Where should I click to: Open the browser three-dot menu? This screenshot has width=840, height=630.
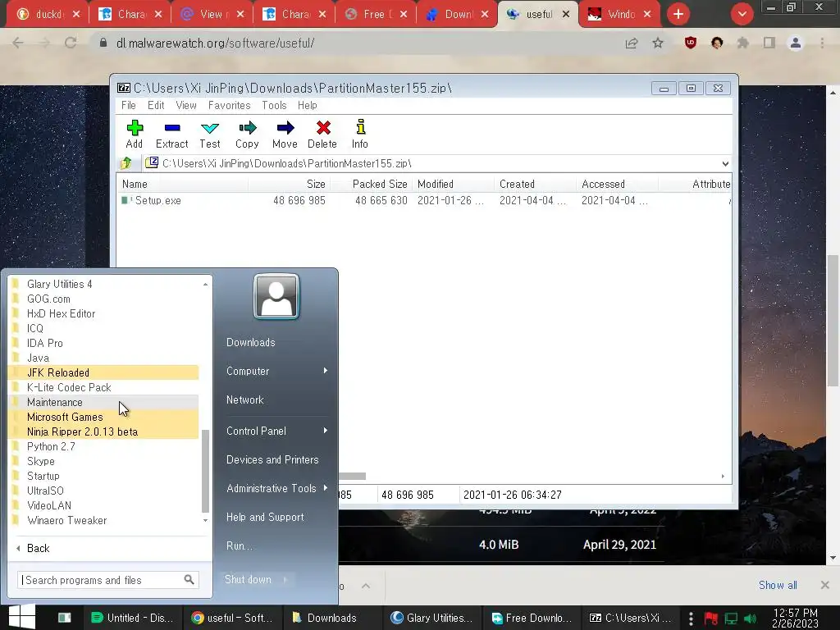click(822, 43)
